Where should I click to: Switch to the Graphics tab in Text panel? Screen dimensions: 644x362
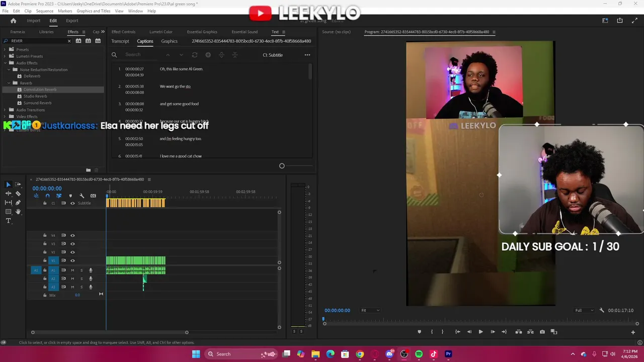[x=169, y=41]
